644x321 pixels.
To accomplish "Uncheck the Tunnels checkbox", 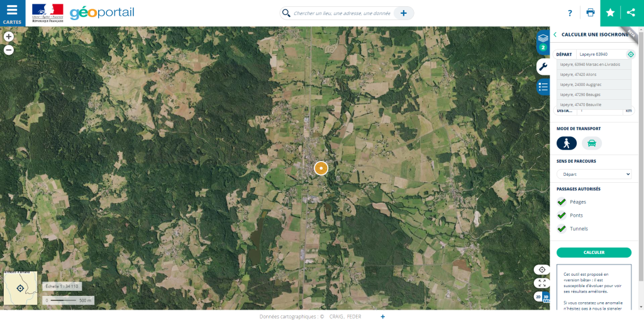I will coord(562,228).
